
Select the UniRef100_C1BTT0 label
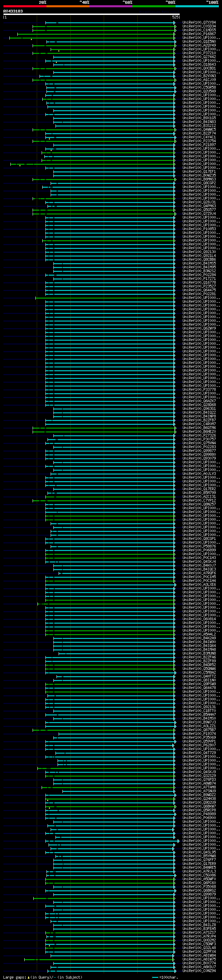[x=199, y=711]
